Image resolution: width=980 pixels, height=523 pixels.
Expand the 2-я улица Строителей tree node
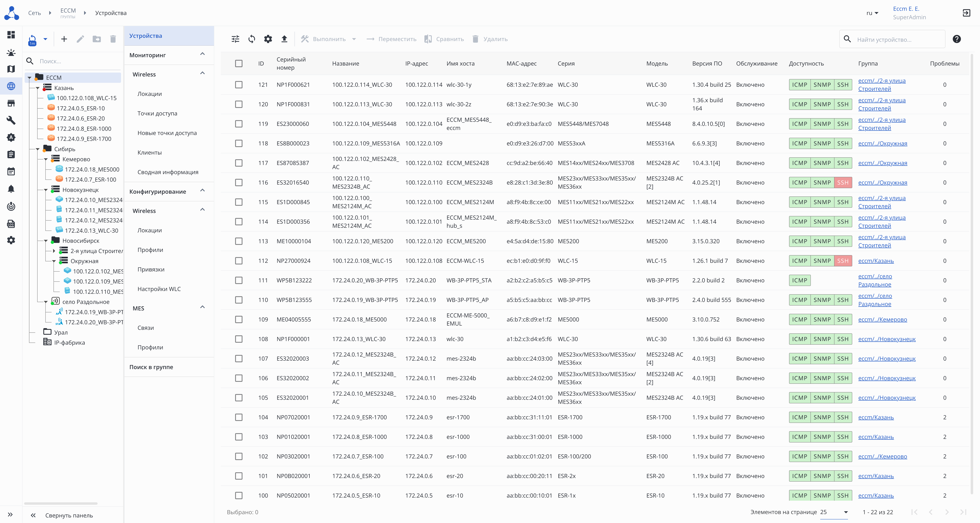click(54, 251)
